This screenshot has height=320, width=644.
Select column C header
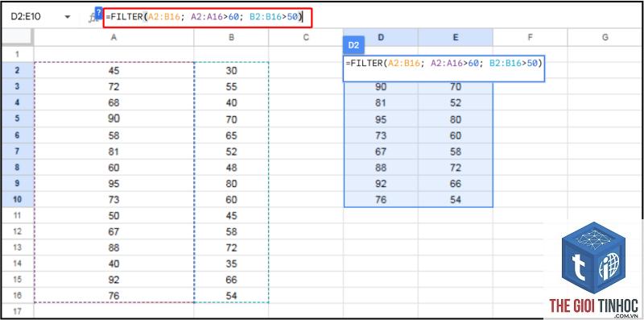pyautogui.click(x=306, y=37)
